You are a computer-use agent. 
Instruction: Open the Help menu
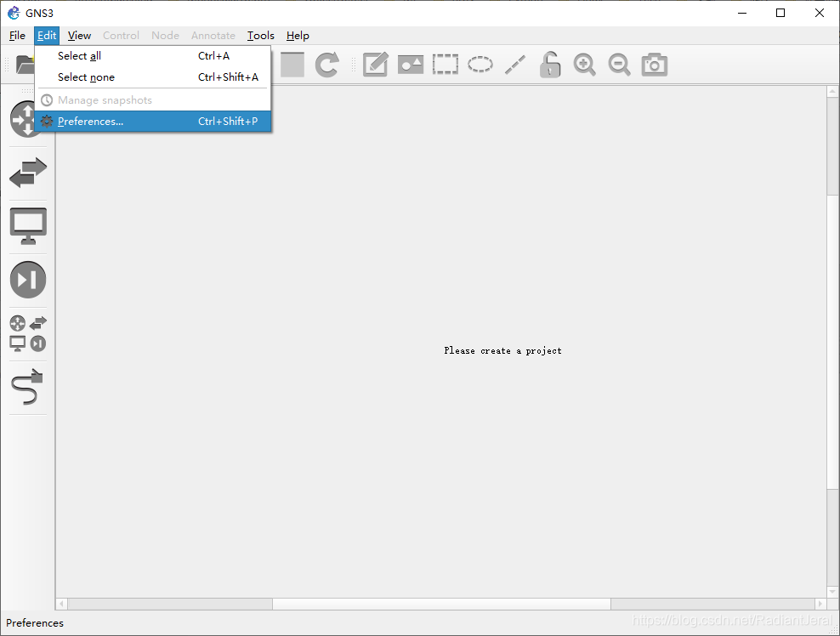click(298, 36)
